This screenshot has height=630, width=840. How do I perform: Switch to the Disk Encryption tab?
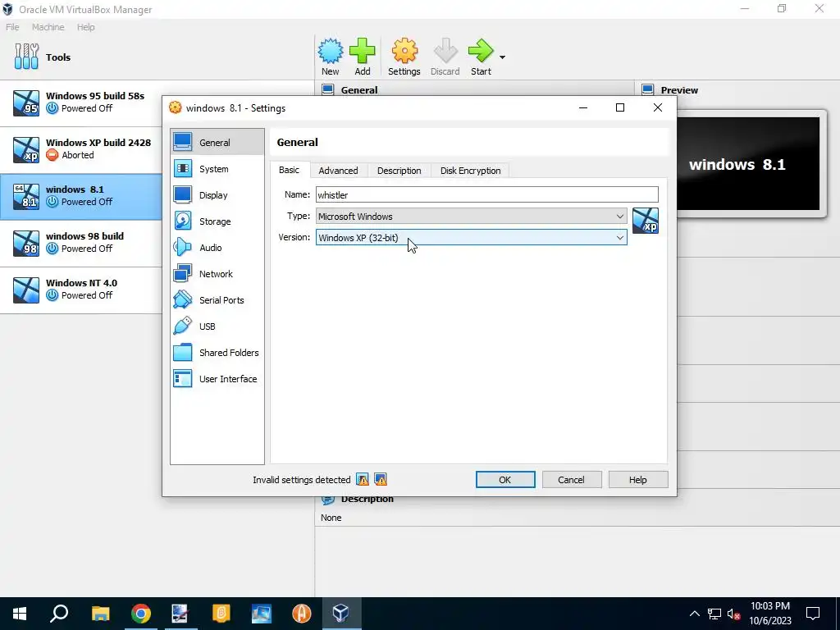470,171
